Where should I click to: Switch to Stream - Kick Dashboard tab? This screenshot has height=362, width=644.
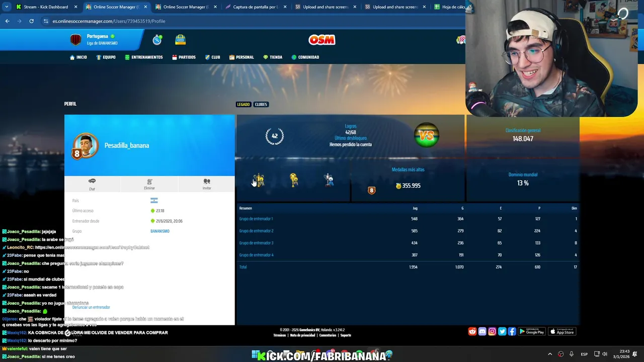tap(45, 7)
